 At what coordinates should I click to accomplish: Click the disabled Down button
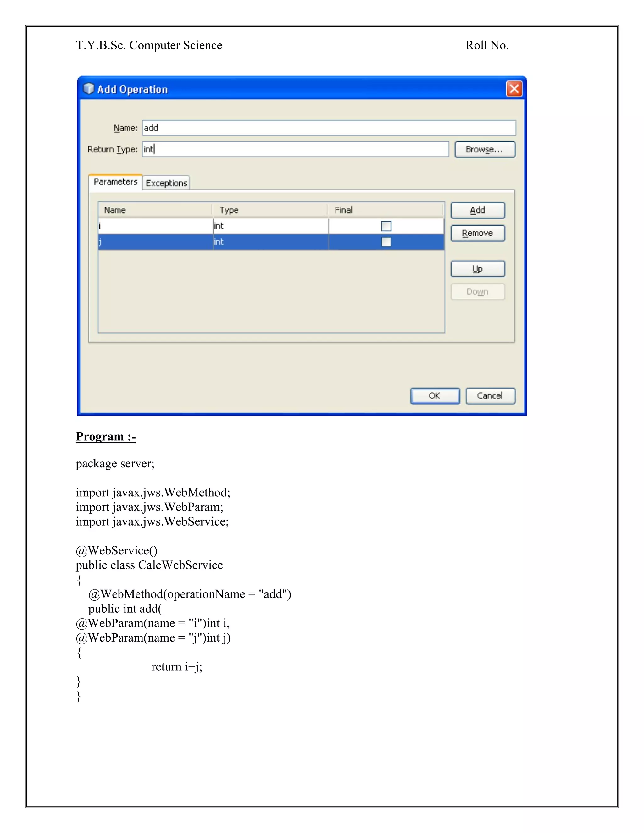(x=477, y=292)
